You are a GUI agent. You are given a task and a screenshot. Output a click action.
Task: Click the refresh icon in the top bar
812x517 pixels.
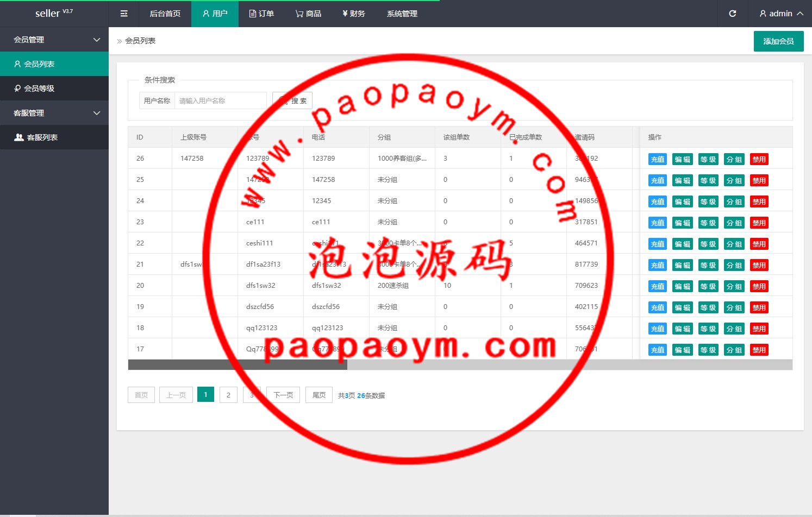(x=732, y=14)
